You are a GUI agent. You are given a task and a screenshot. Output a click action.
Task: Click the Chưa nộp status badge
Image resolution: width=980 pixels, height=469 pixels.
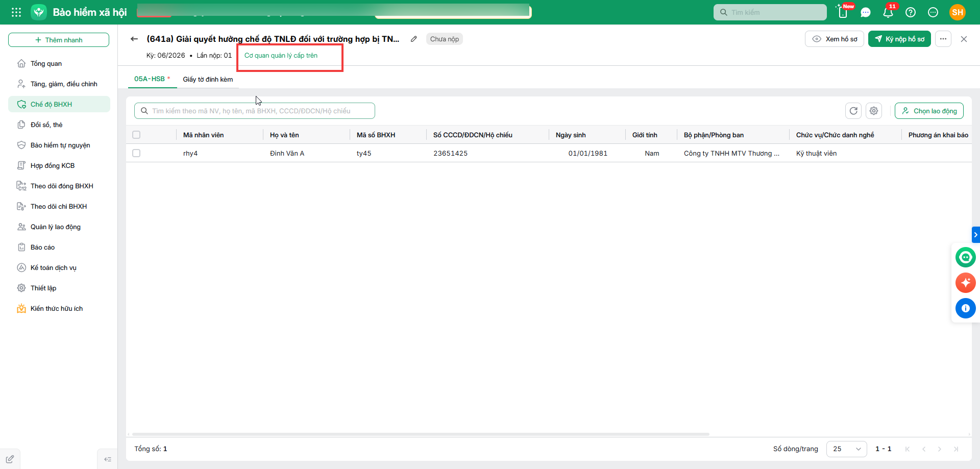pyautogui.click(x=445, y=39)
